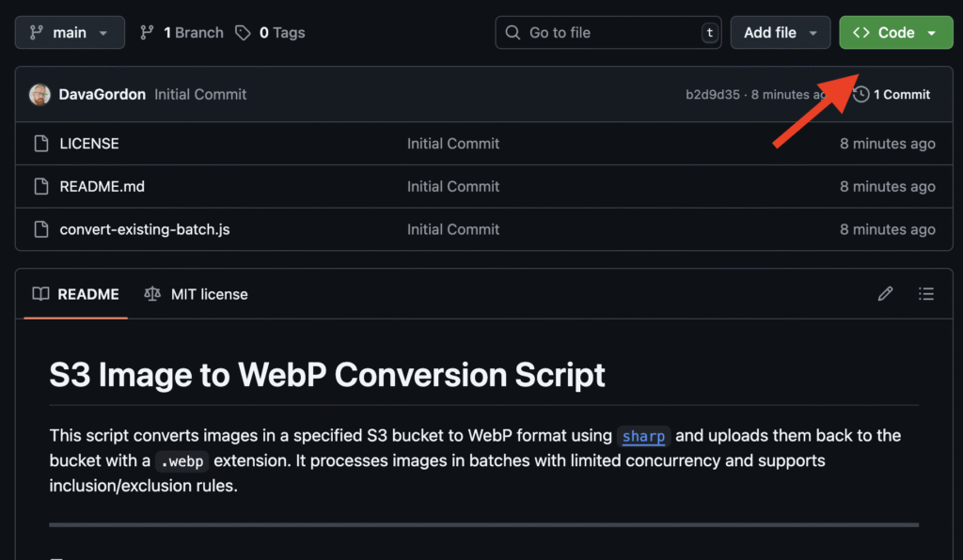This screenshot has width=963, height=560.
Task: Click the file icon next to README.md
Action: pos(41,186)
